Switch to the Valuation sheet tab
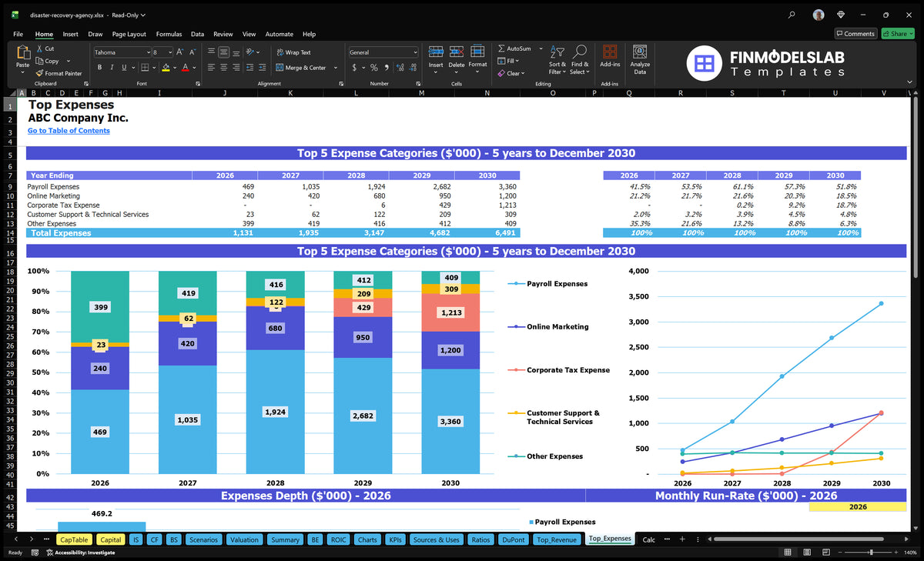Screen dimensions: 924x561 pyautogui.click(x=245, y=539)
